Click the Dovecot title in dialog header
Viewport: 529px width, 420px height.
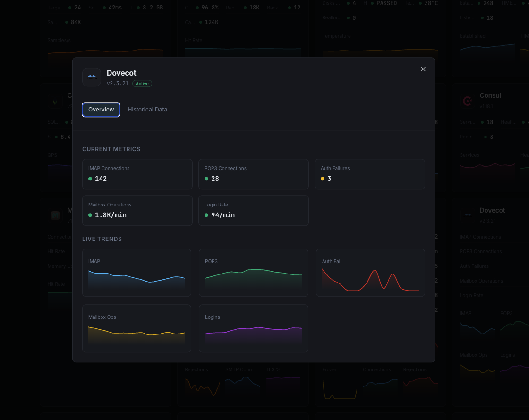[x=121, y=73]
